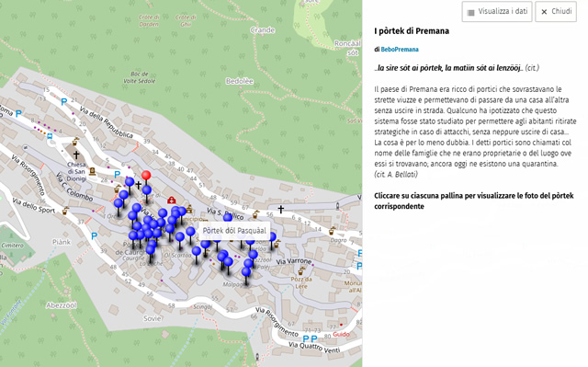Click the fountain icon on Via dello Sport
This screenshot has height=367, width=588.
[65, 211]
